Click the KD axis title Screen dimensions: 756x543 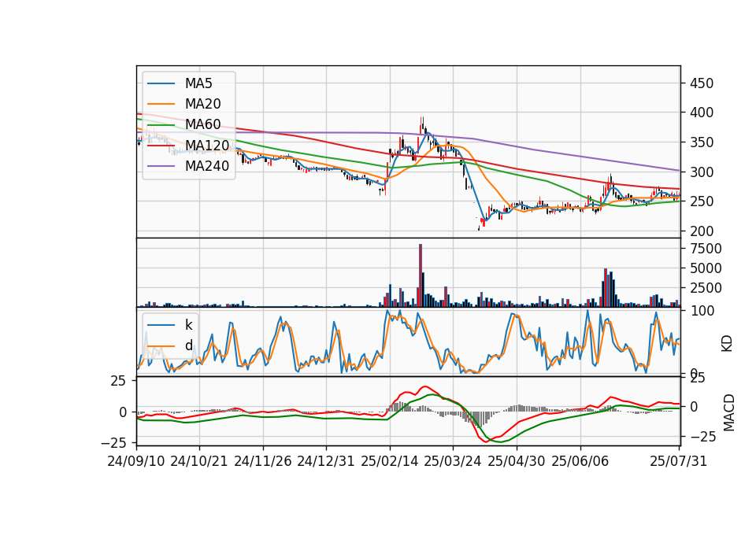[727, 344]
